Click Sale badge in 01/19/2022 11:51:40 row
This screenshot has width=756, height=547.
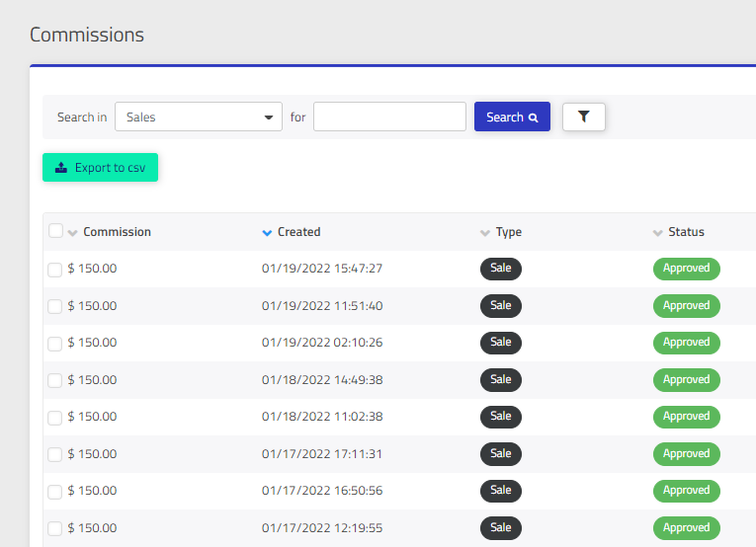[501, 306]
